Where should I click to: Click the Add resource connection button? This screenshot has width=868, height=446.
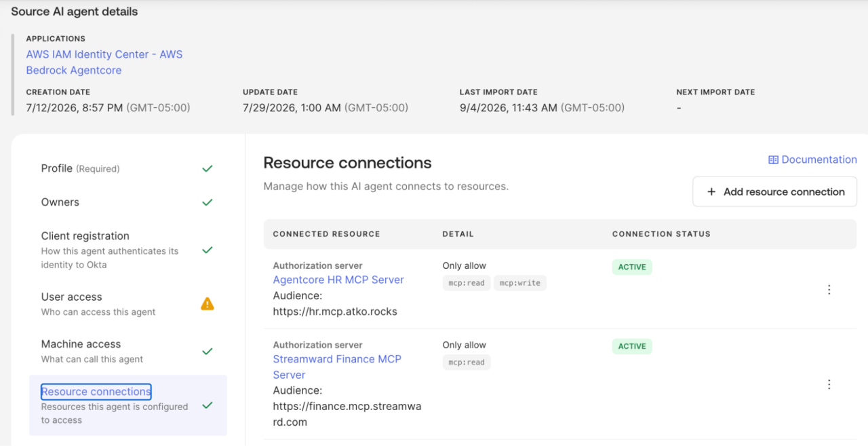pyautogui.click(x=774, y=192)
